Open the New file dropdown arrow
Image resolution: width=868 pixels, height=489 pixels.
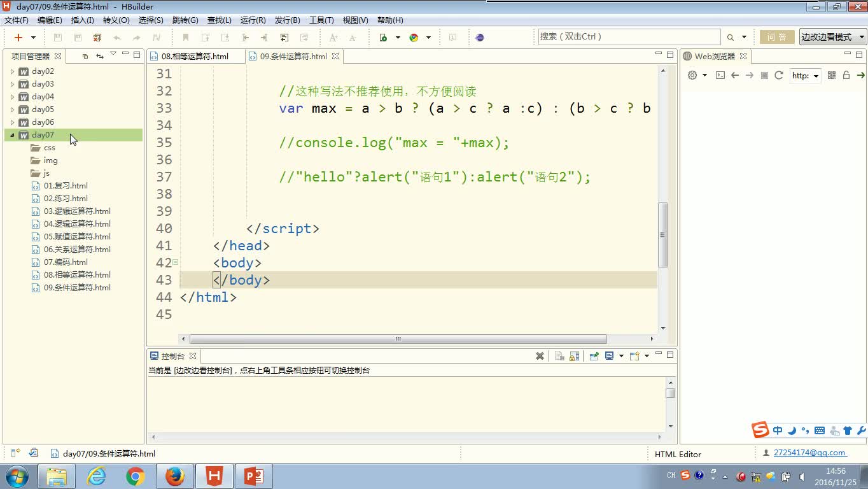34,38
